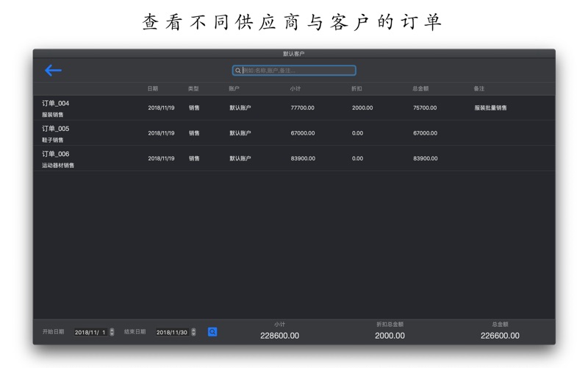Click the start date field 2018/11/1
Image resolution: width=588 pixels, height=368 pixels.
pyautogui.click(x=90, y=332)
